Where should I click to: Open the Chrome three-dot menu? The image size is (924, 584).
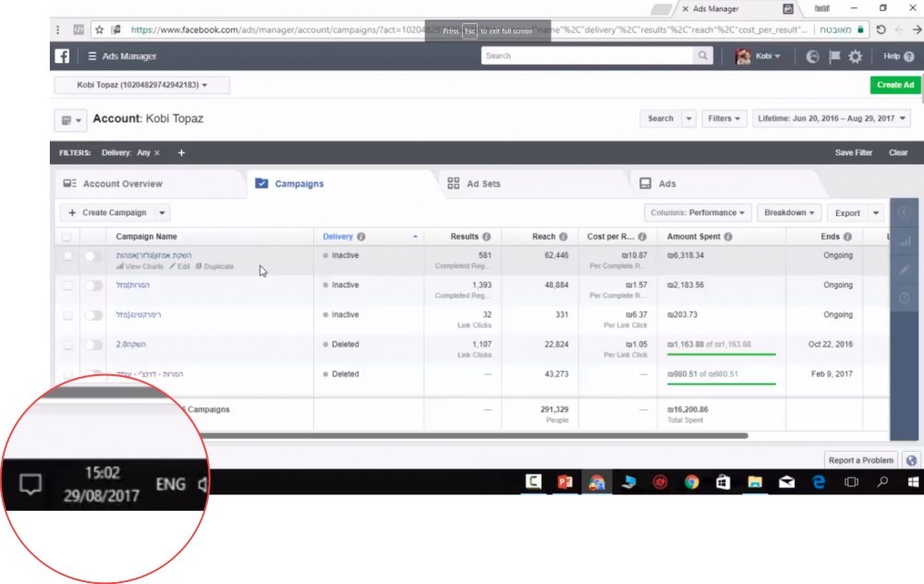57,30
